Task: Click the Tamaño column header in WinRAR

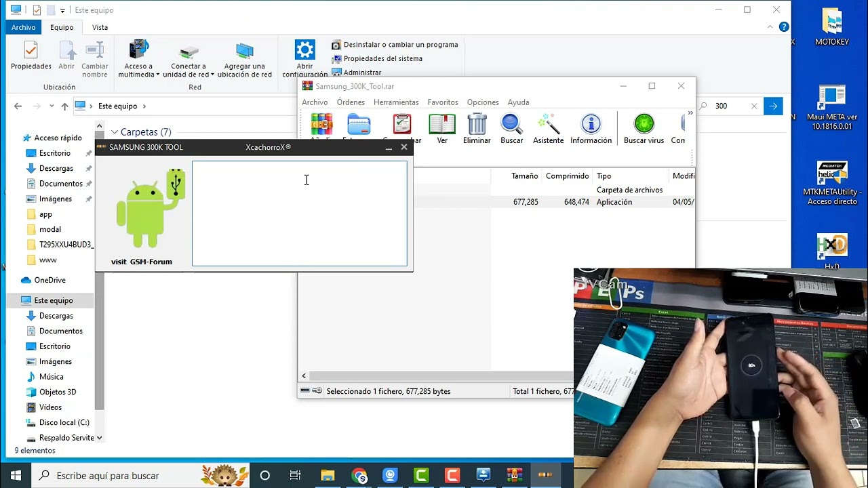Action: point(525,176)
